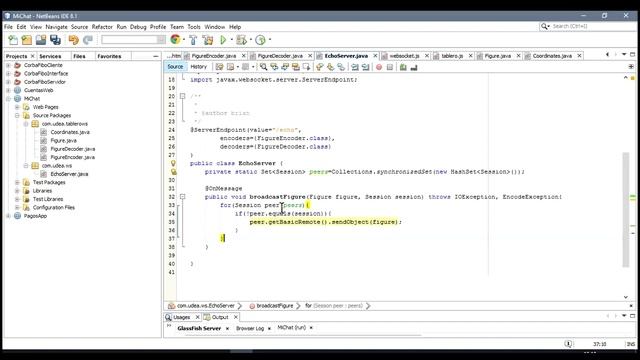Switch to the Files panel tab
Image resolution: width=640 pixels, height=360 pixels.
79,56
